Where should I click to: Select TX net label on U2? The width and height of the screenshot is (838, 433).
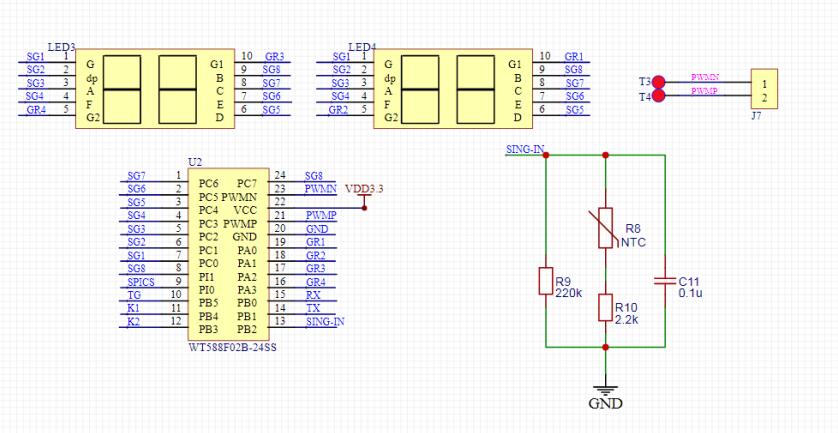pos(313,308)
